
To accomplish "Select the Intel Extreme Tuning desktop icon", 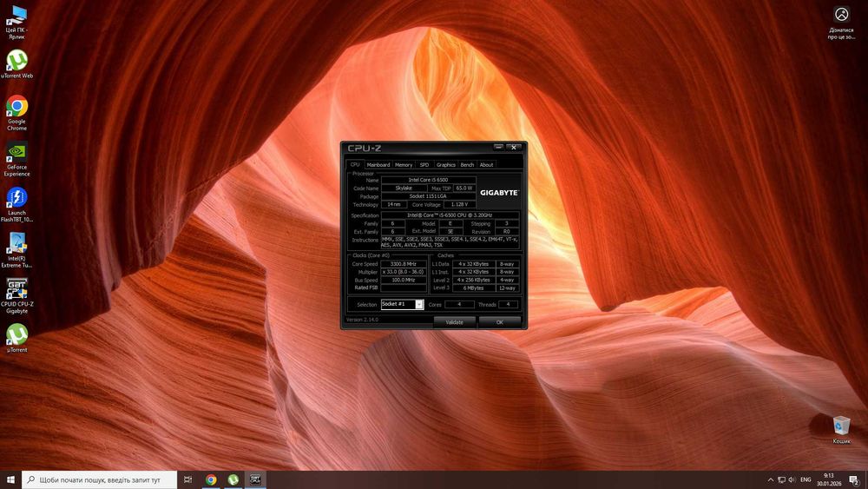I will 16,244.
